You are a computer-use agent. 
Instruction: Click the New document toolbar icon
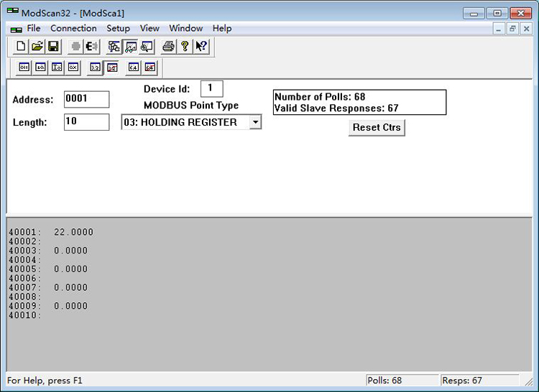tap(21, 47)
